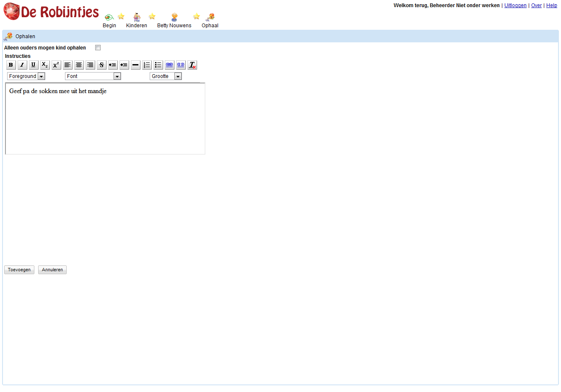
Task: Expand the Font dropdown
Action: [x=93, y=76]
